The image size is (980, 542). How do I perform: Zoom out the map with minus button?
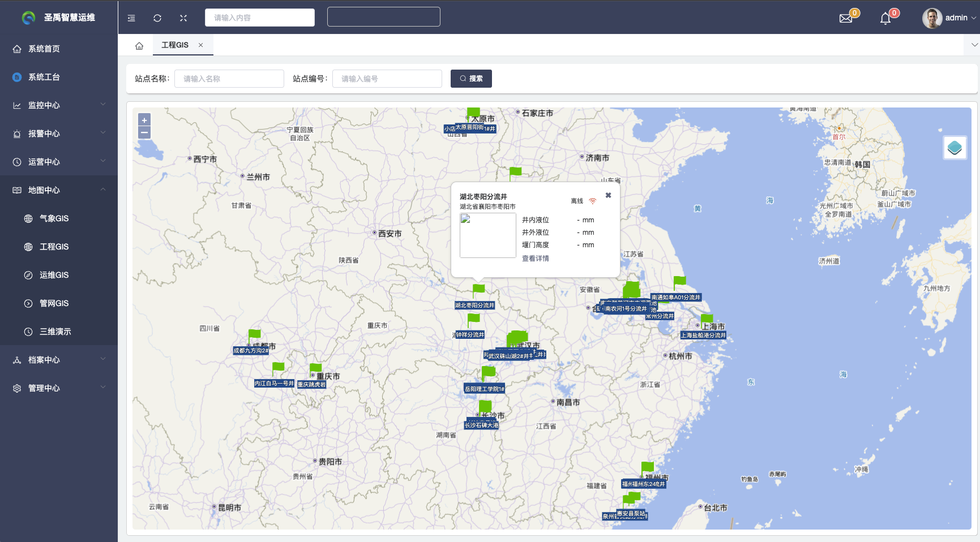pos(144,133)
